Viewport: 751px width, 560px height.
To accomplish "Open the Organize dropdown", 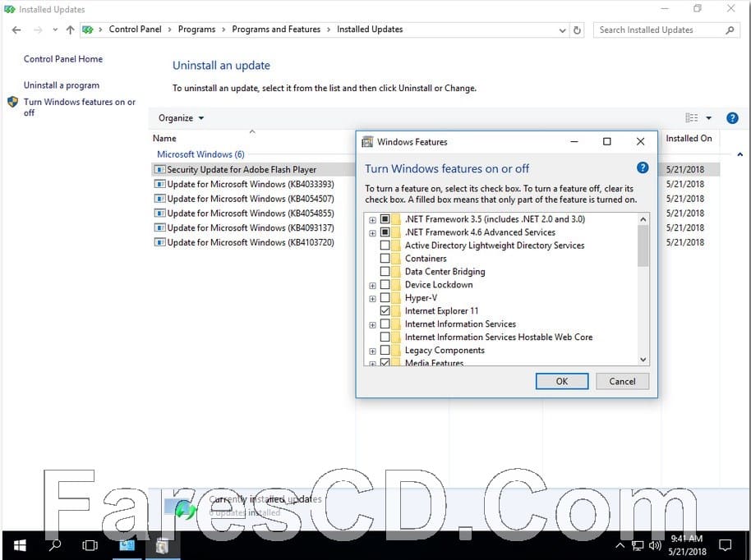I will click(181, 117).
